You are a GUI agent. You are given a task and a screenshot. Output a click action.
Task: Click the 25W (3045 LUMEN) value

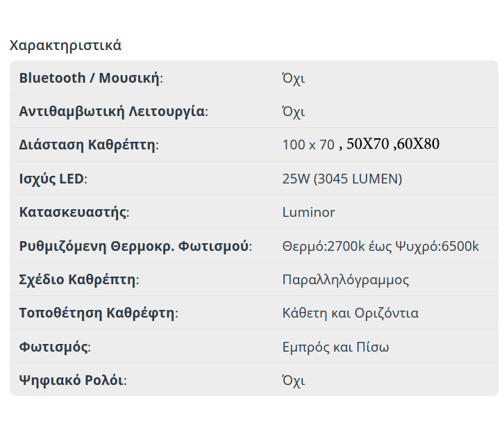(342, 179)
